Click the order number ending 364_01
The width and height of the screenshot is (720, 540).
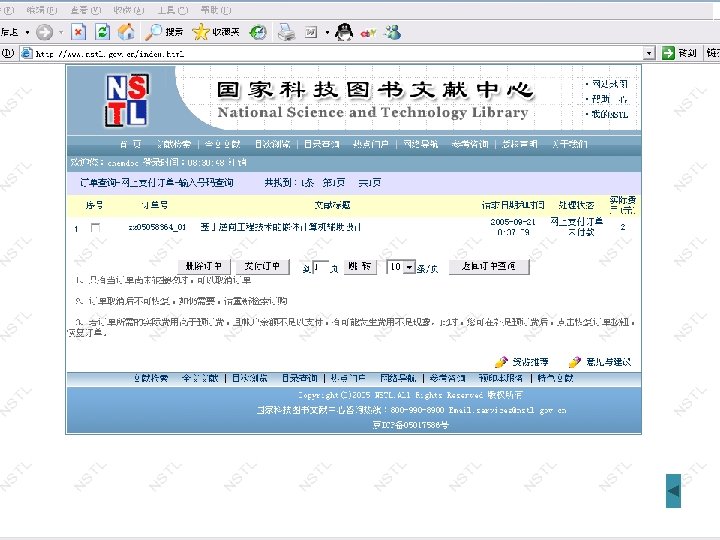(x=157, y=227)
